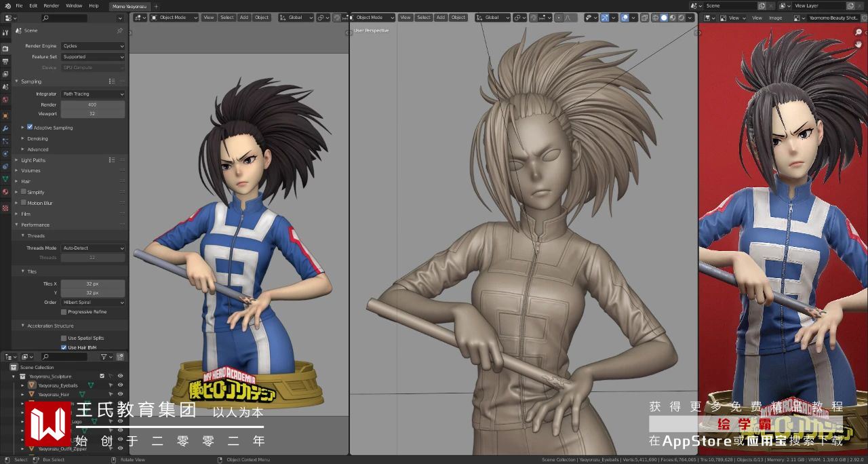This screenshot has height=464, width=868.
Task: Open the Help menu
Action: pos(94,5)
